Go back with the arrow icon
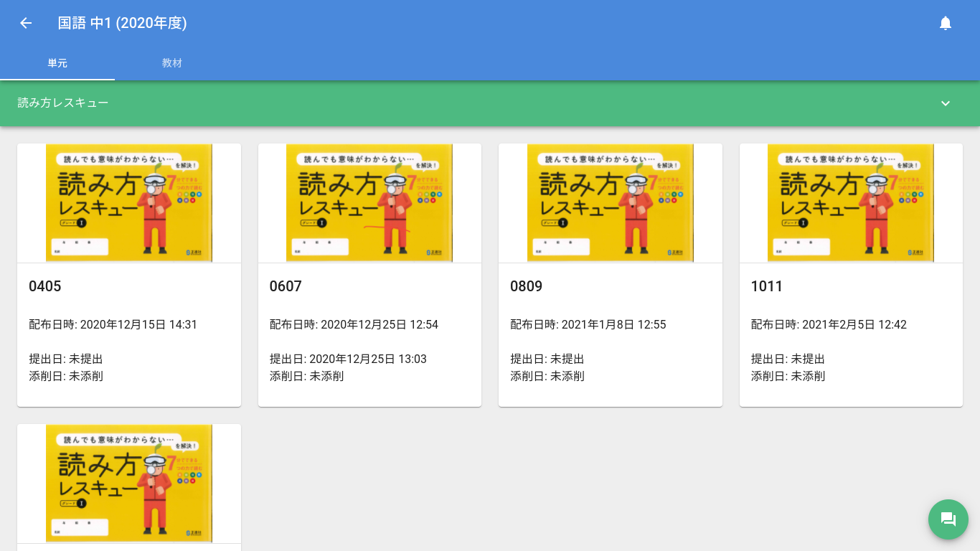 point(26,23)
